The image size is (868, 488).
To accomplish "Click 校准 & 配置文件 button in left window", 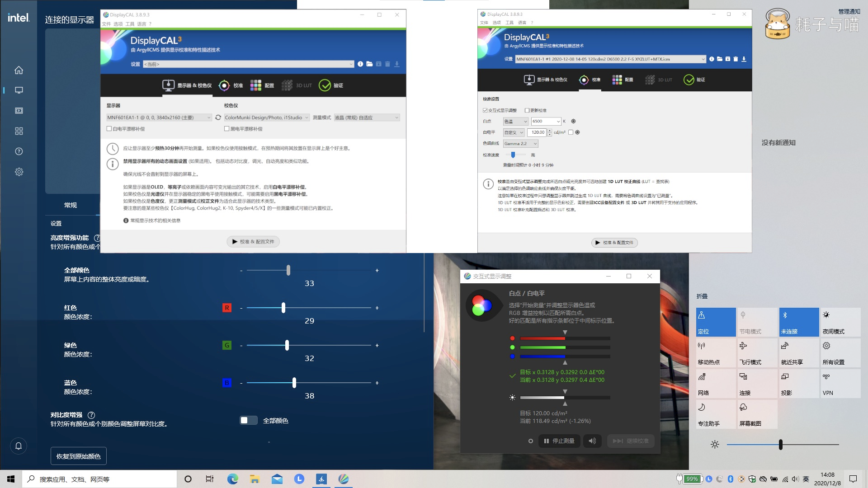I will (x=253, y=242).
